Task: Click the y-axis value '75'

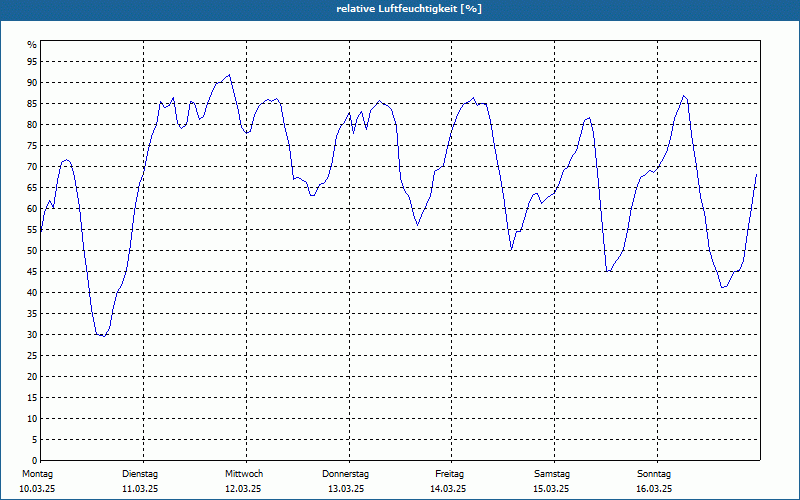Action: (x=32, y=146)
